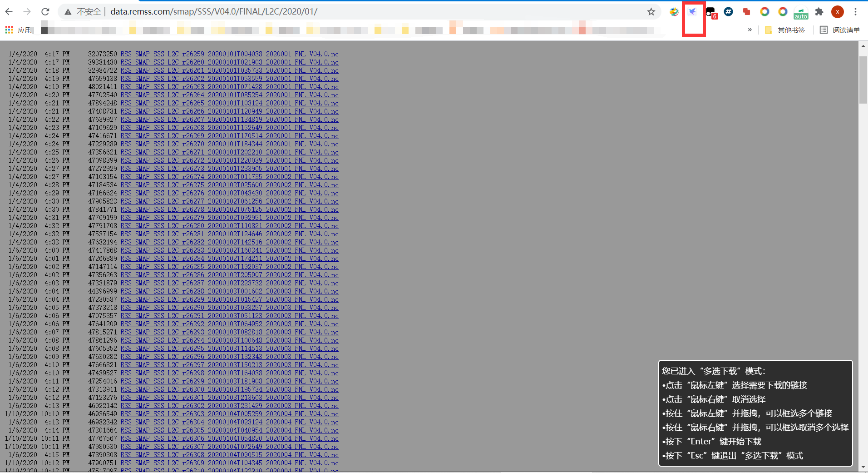Image resolution: width=868 pixels, height=473 pixels.
Task: Open the Google apps grid icon
Action: tap(8, 30)
